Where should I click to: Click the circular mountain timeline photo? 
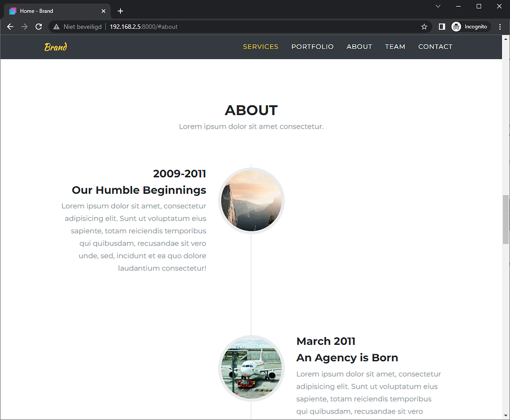pyautogui.click(x=252, y=201)
